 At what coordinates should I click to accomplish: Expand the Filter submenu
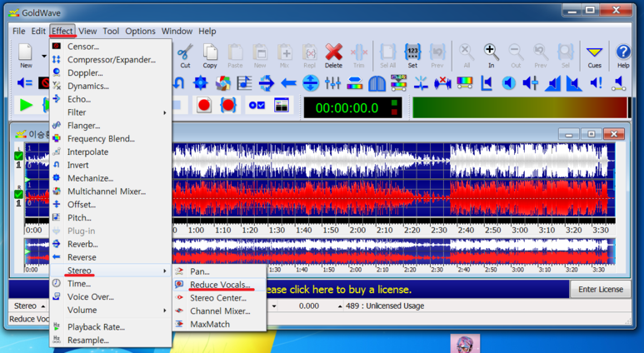click(111, 112)
